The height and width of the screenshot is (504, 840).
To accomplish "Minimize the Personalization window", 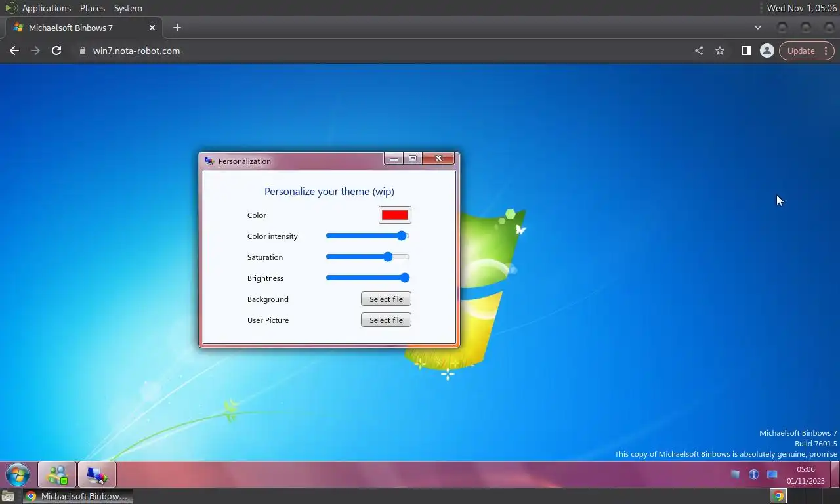I will [x=394, y=158].
